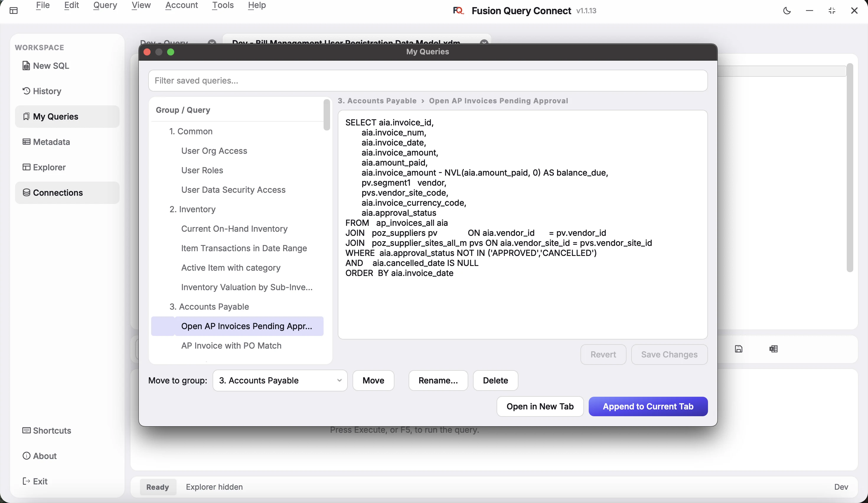This screenshot has width=868, height=503.
Task: Click the Revert button
Action: pos(603,354)
